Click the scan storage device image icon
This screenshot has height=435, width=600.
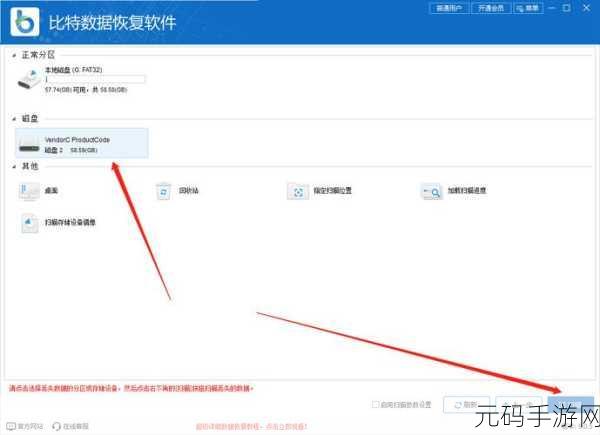tap(29, 223)
